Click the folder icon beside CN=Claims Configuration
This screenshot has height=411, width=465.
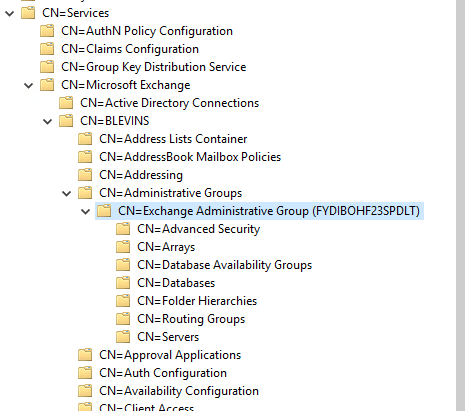(x=47, y=49)
